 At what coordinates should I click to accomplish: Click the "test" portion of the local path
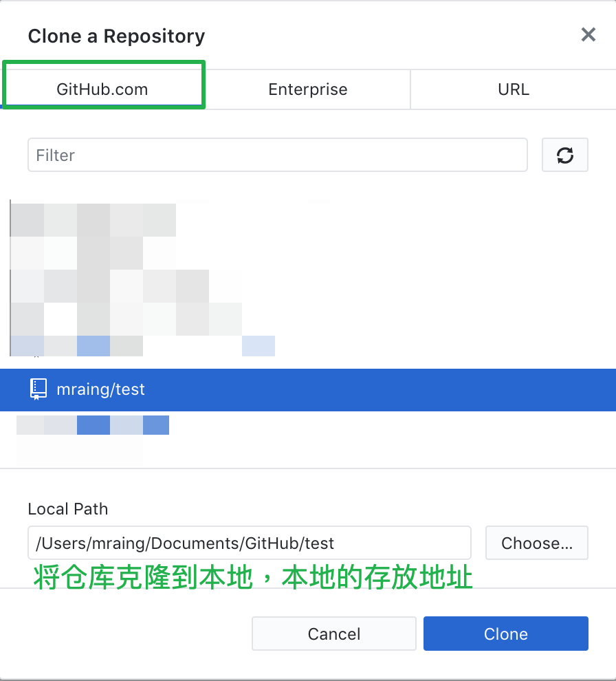pos(320,543)
